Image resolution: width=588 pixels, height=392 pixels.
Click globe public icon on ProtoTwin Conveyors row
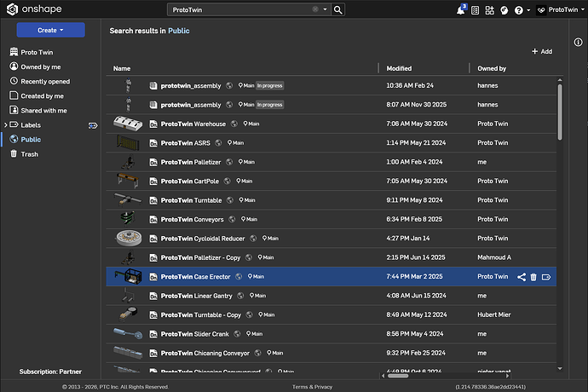point(232,220)
